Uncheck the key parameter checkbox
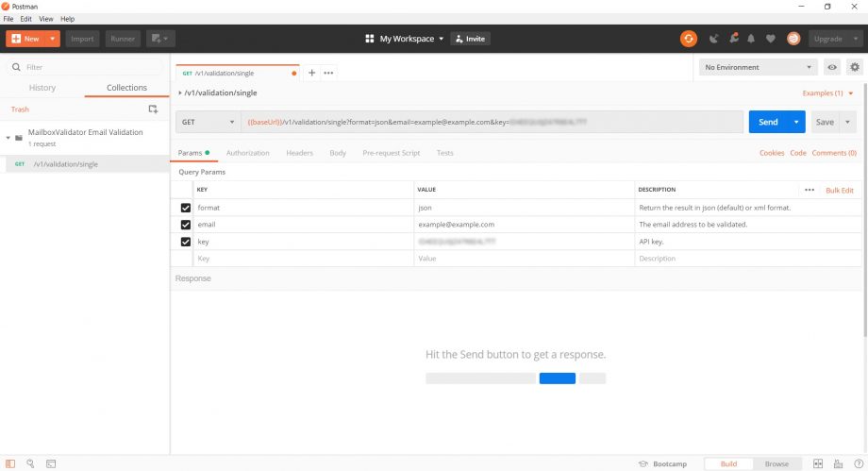 (186, 242)
